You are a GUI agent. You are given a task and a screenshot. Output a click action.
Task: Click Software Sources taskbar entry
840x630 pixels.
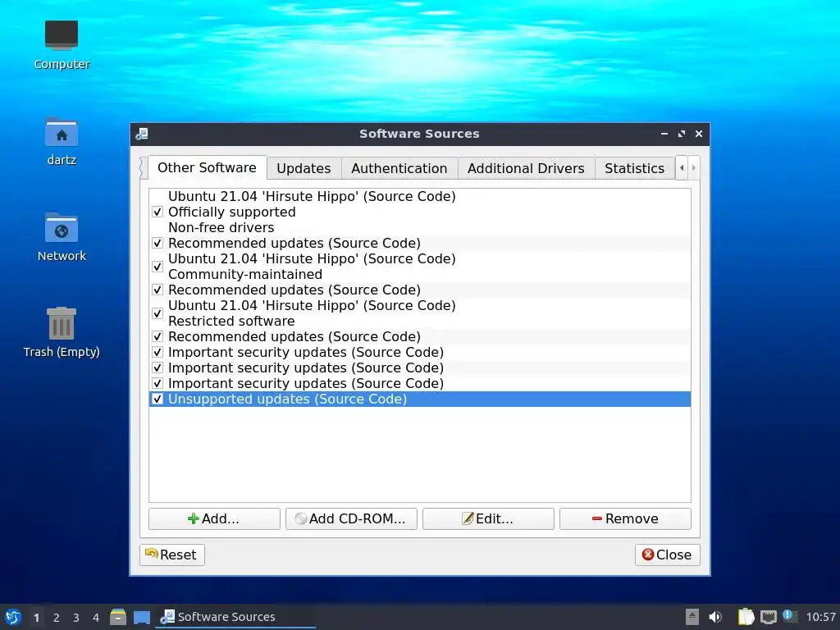click(235, 617)
